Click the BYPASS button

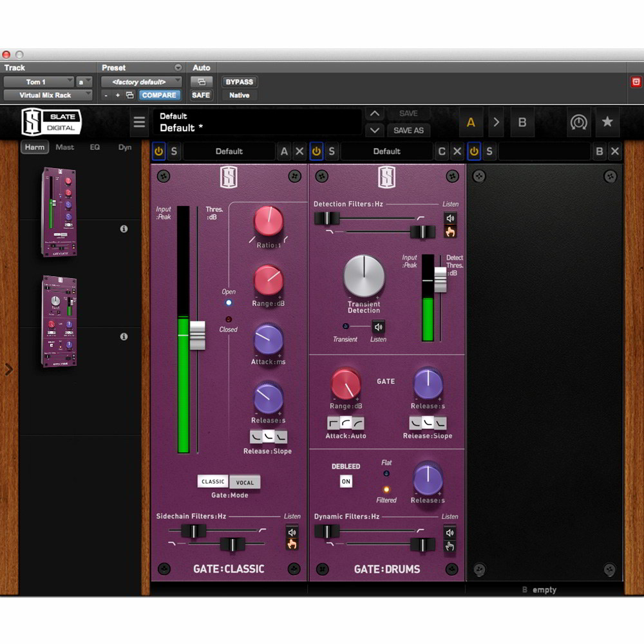tap(240, 82)
